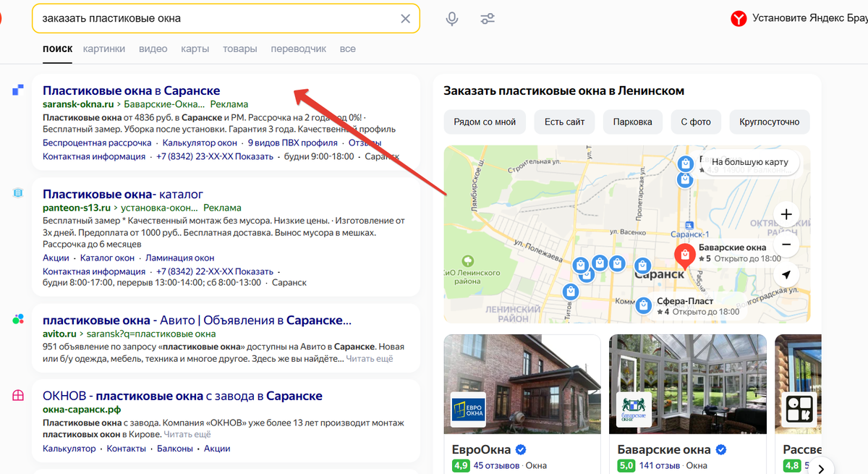Zoom out the map with minus icon

pos(786,245)
